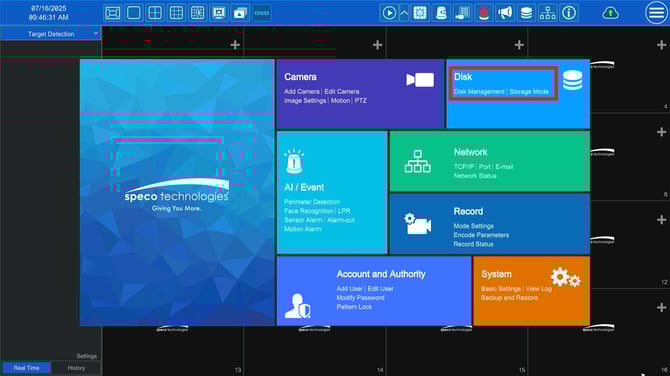Show system information icon
The height and width of the screenshot is (376, 670).
pos(569,13)
